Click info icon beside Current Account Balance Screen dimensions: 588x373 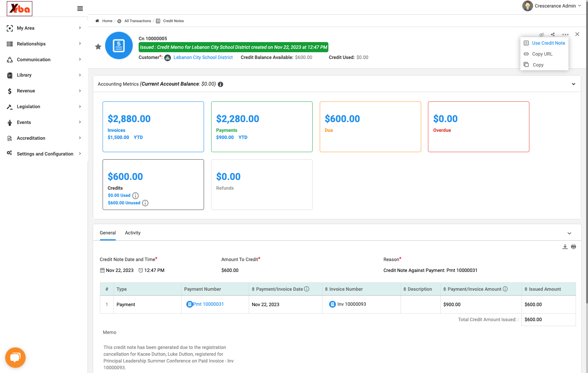[x=221, y=84]
